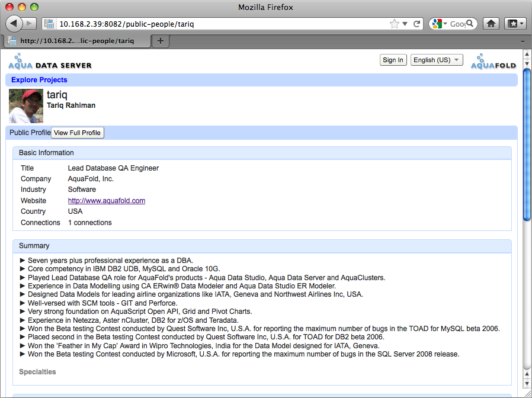Image resolution: width=532 pixels, height=398 pixels.
Task: Click the 'Tariq Rahiman' name text
Action: click(x=71, y=105)
